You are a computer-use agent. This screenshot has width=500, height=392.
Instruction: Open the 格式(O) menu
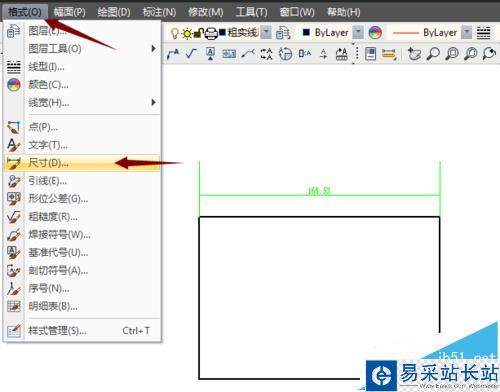[x=25, y=12]
